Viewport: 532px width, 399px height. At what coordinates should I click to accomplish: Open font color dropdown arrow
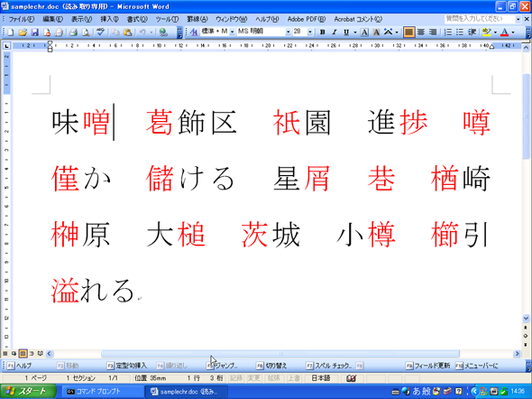click(x=513, y=32)
